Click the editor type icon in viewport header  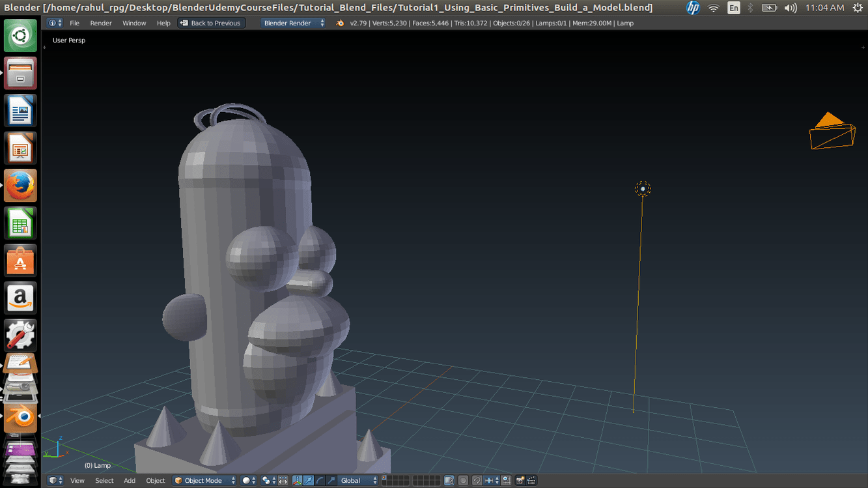[53, 480]
